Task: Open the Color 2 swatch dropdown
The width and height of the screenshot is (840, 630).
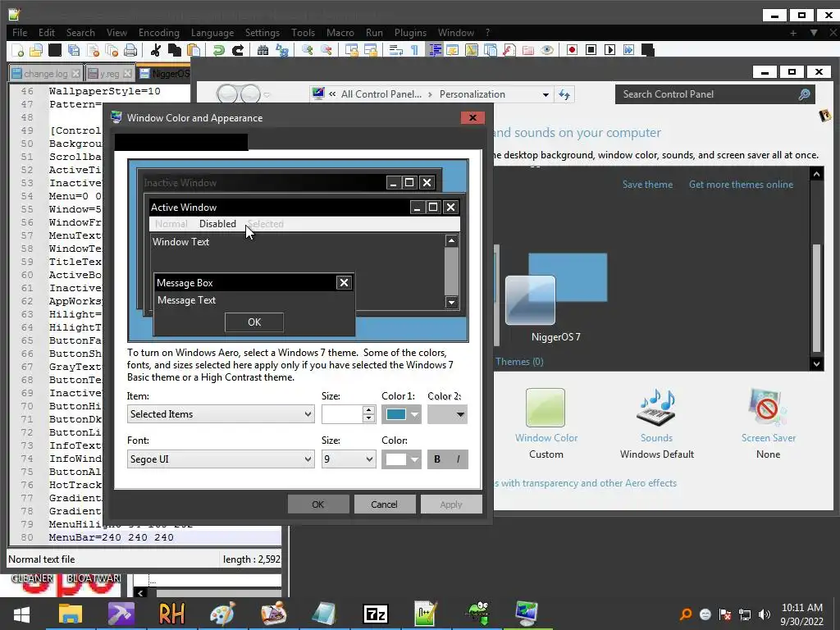Action: pos(447,414)
